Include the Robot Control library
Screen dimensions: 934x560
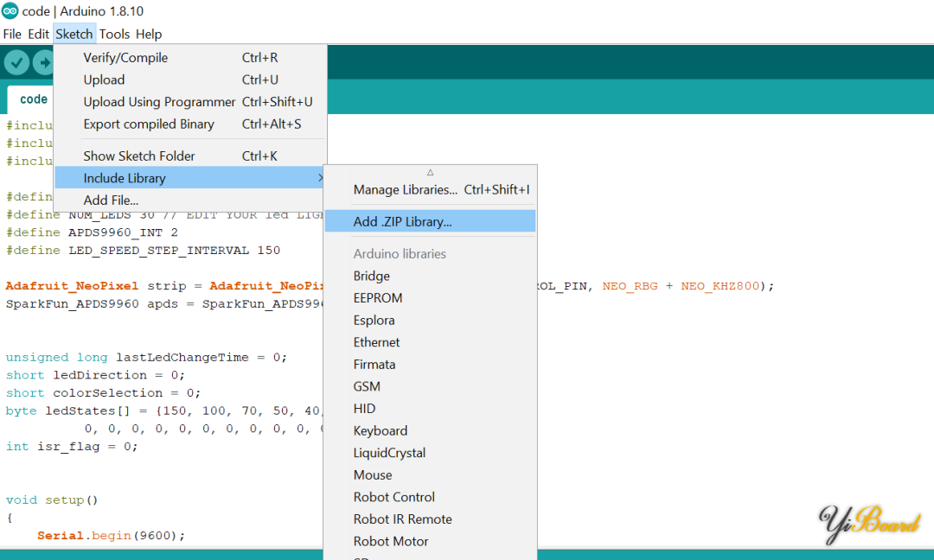pos(430,497)
